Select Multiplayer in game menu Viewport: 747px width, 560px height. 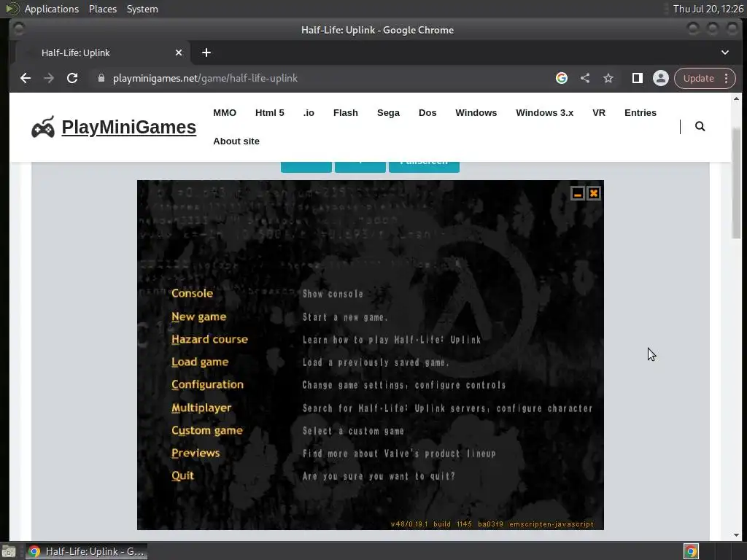click(x=201, y=408)
